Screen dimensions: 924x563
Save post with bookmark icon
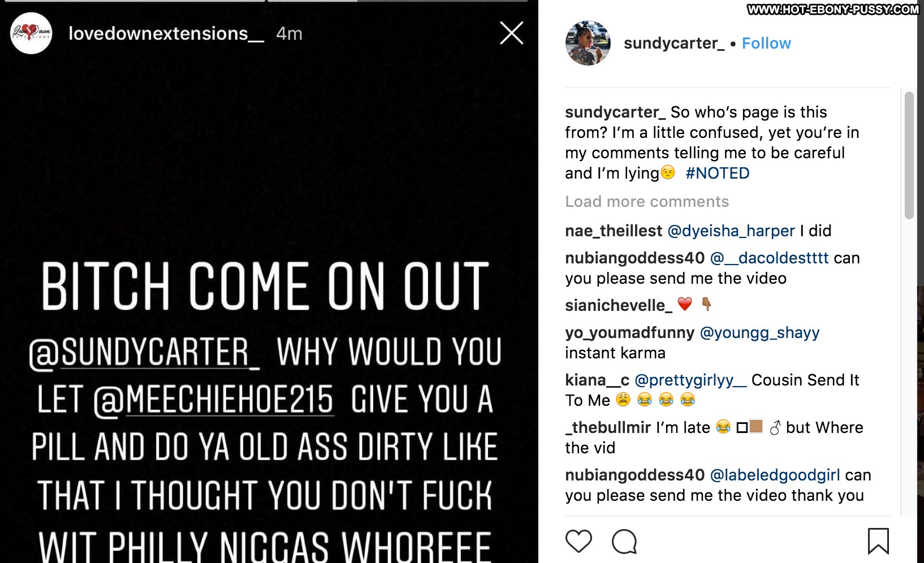click(878, 541)
